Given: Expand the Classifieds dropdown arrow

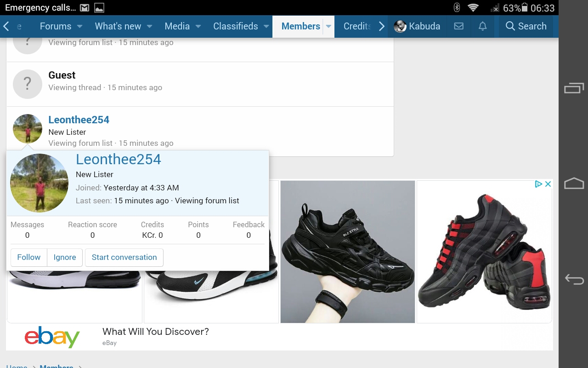Looking at the screenshot, I should (x=266, y=26).
